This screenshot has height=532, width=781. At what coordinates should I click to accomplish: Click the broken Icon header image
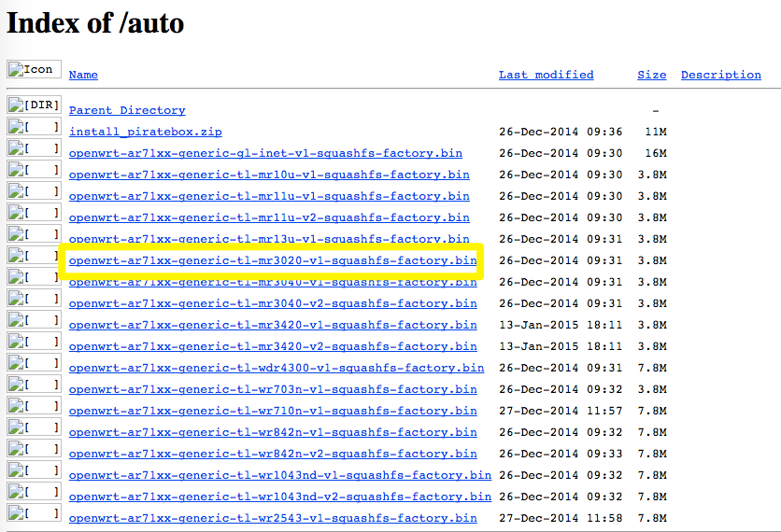tap(34, 69)
